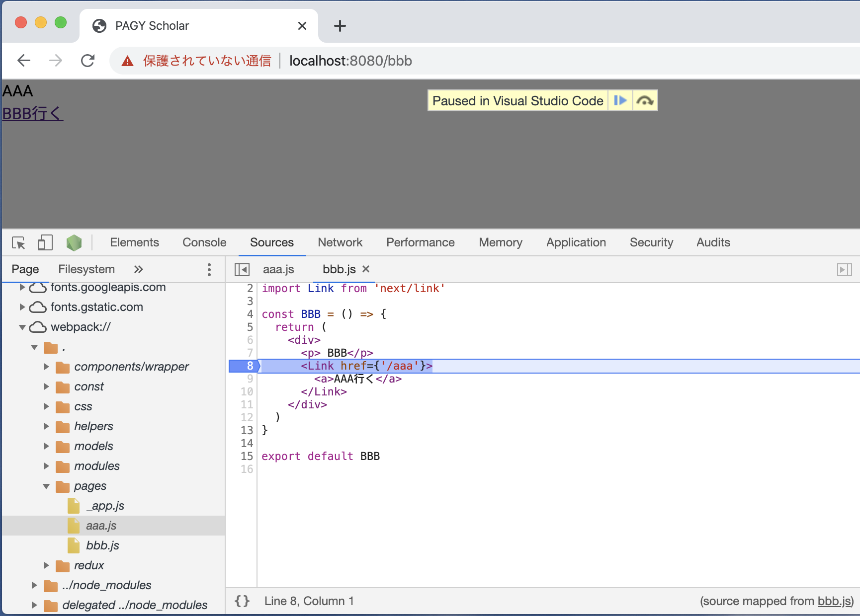This screenshot has height=616, width=860.
Task: Expand the helpers folder
Action: pos(46,426)
